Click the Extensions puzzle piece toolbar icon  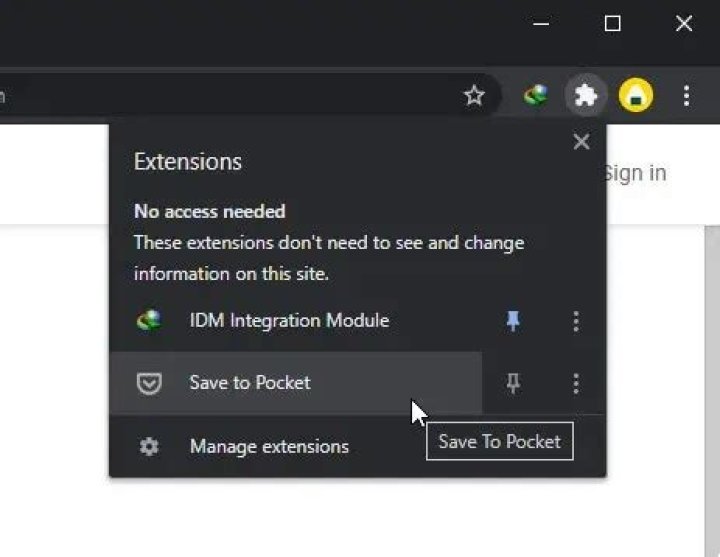pyautogui.click(x=586, y=96)
